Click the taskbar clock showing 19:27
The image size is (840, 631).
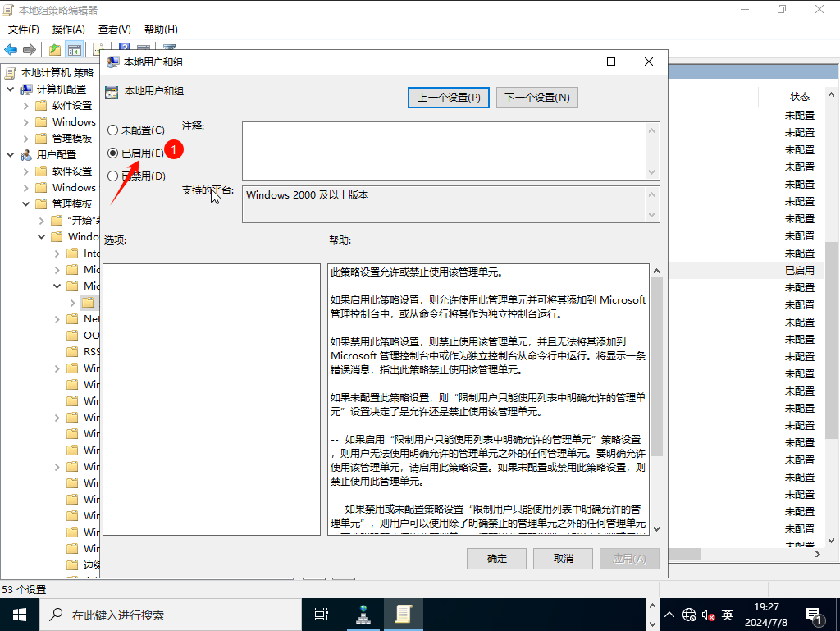tap(766, 615)
